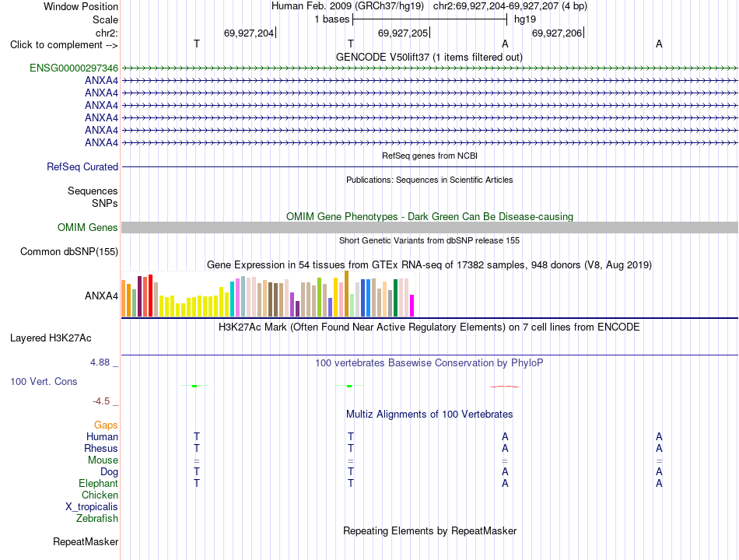Click 'Repeating Elements by RepeatMasker' title
Viewport: 739px width, 560px height.
coord(430,530)
